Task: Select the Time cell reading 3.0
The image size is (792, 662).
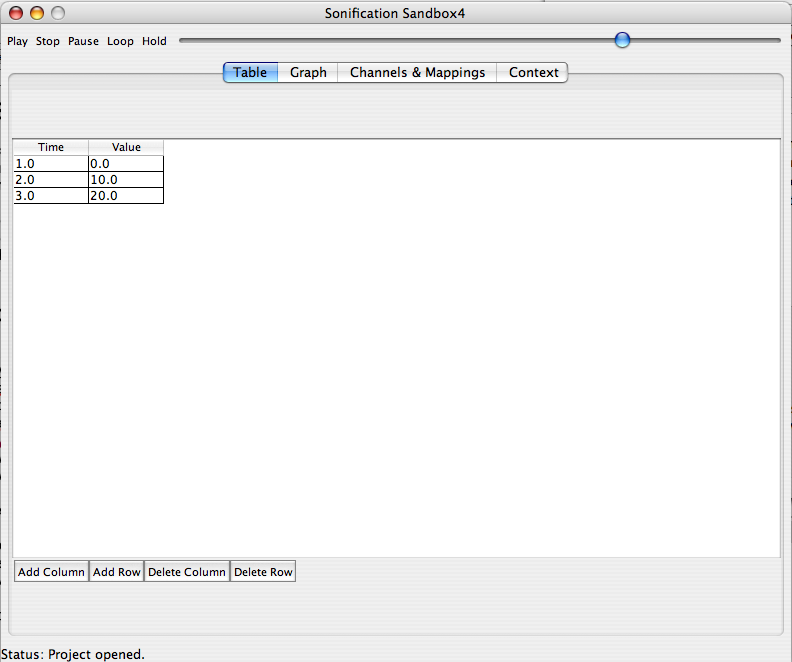Action: (x=51, y=195)
